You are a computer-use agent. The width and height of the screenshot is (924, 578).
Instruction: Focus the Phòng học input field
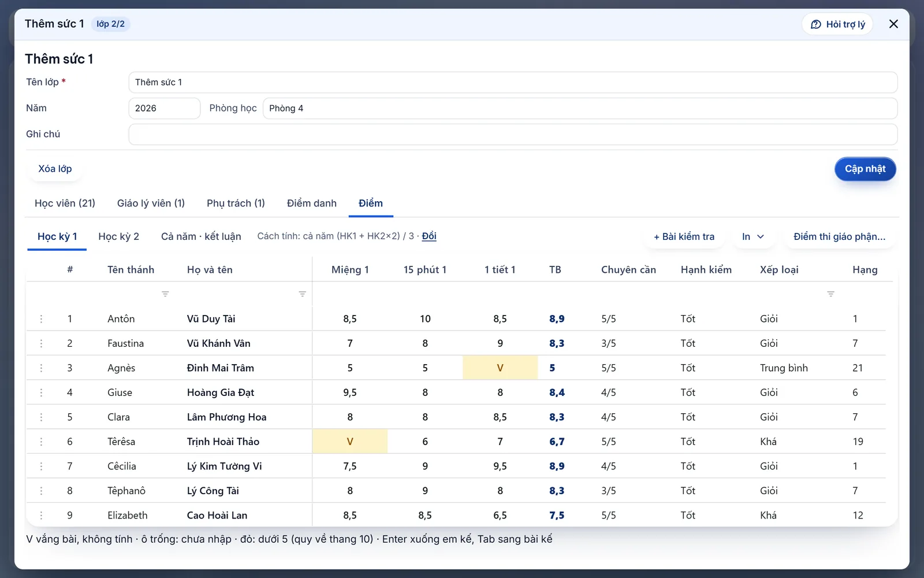click(580, 108)
